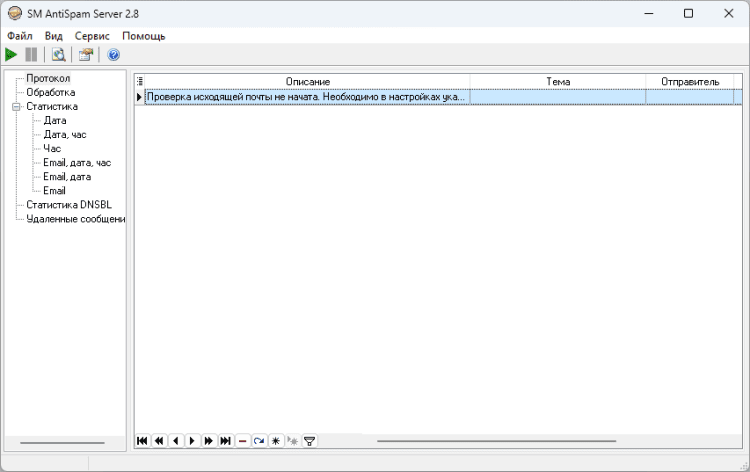This screenshot has height=472, width=750.
Task: Select the Email, дата tree item
Action: 67,177
